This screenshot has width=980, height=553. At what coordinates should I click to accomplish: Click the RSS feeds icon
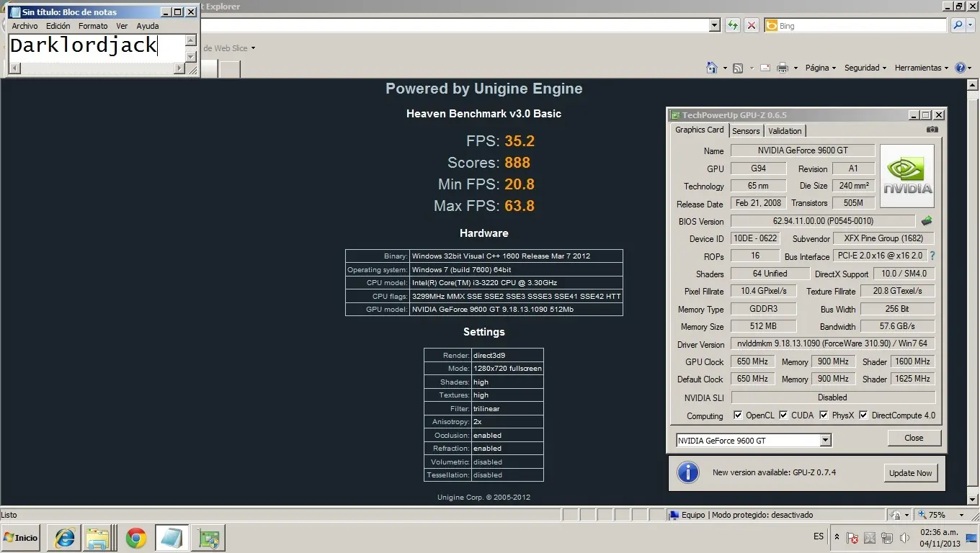tap(738, 68)
